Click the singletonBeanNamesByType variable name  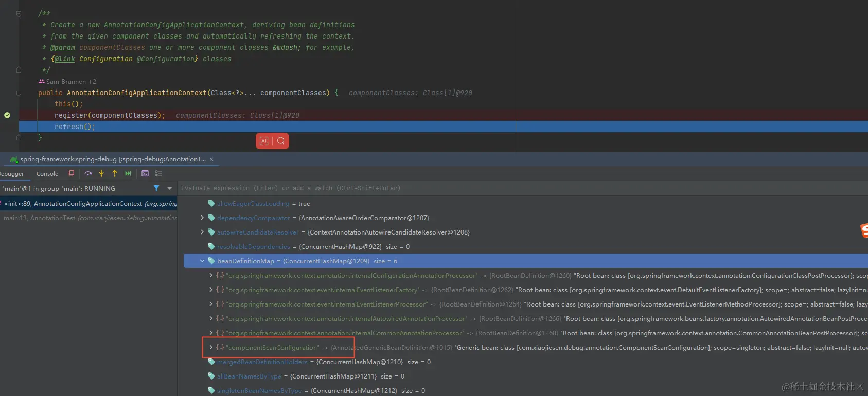[x=259, y=390]
